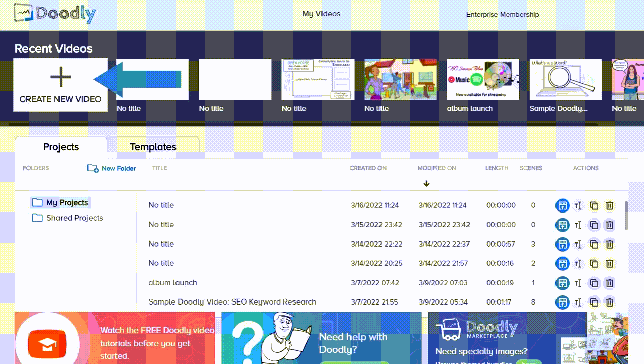Select the My Projects folder
This screenshot has width=644, height=364.
61,202
